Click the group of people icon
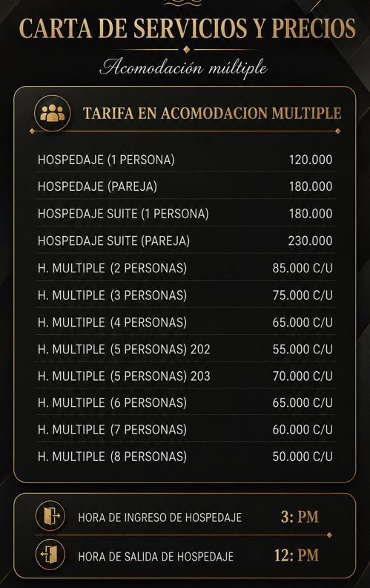Image resolution: width=370 pixels, height=588 pixels. 53,113
